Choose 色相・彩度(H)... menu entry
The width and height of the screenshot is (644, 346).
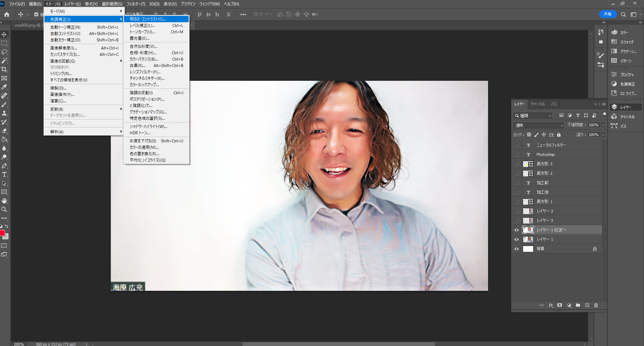(x=156, y=53)
